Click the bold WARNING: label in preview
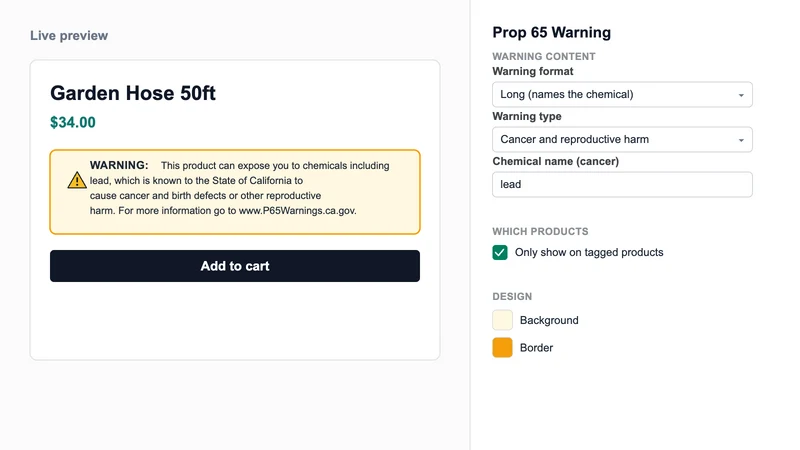Image resolution: width=800 pixels, height=450 pixels. coord(119,165)
